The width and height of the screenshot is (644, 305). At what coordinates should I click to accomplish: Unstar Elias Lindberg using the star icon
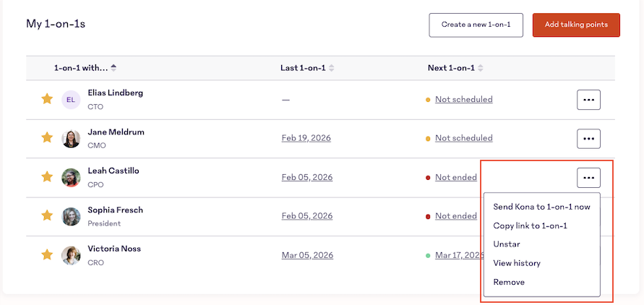(x=47, y=99)
